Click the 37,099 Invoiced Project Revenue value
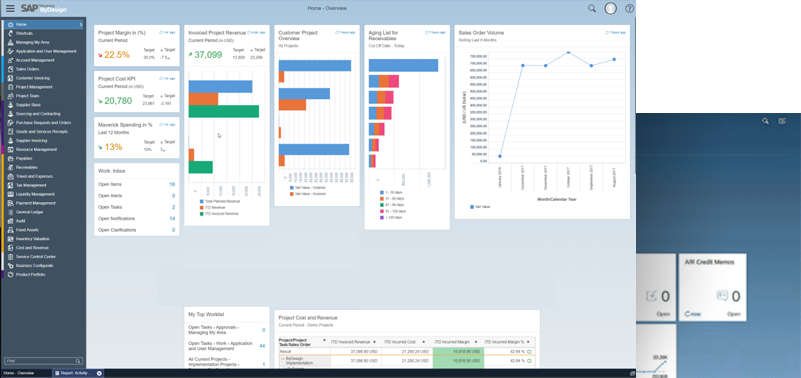This screenshot has width=801, height=378. pyautogui.click(x=208, y=55)
